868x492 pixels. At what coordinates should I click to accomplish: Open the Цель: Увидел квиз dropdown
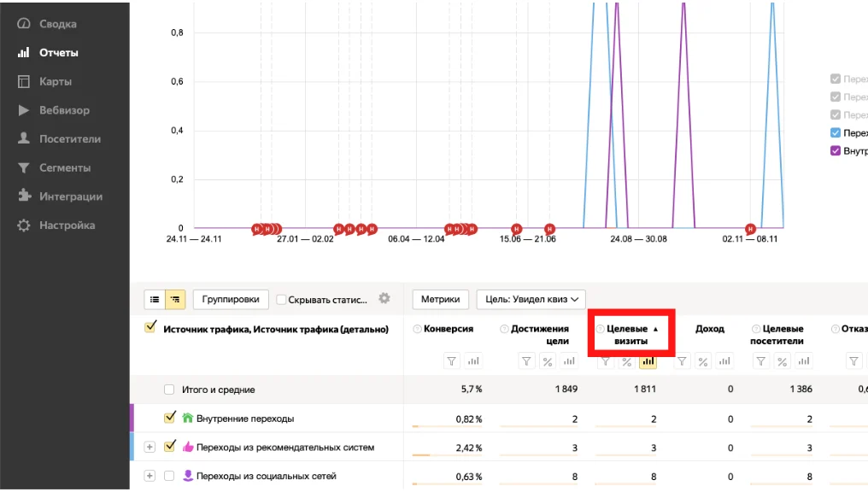[x=531, y=300]
